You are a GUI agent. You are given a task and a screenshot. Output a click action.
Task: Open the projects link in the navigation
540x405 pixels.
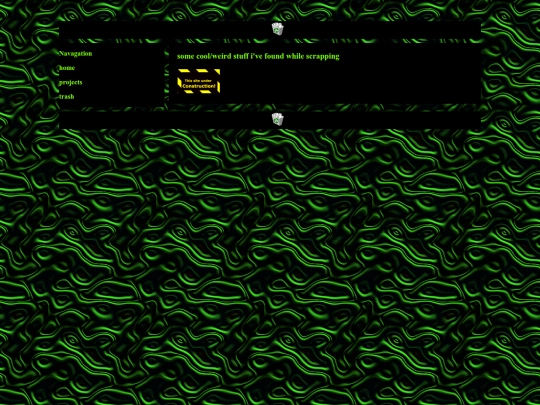point(71,82)
